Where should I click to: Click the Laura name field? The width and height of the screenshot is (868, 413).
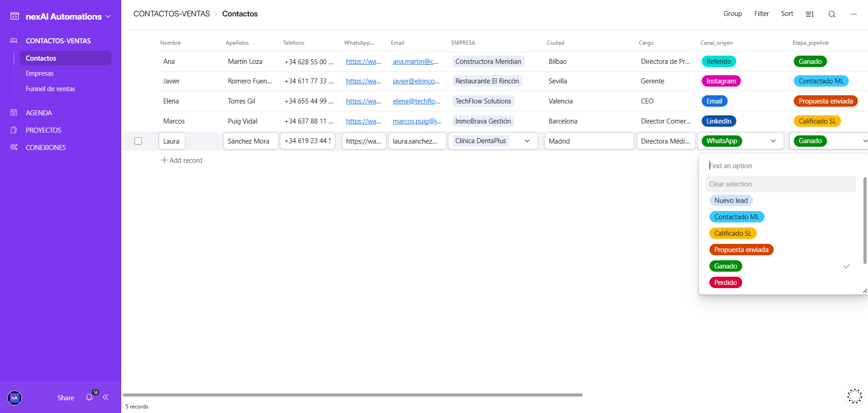[172, 141]
